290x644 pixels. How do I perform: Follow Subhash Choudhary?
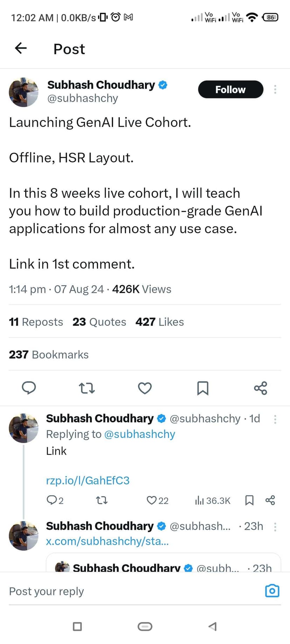coord(230,90)
